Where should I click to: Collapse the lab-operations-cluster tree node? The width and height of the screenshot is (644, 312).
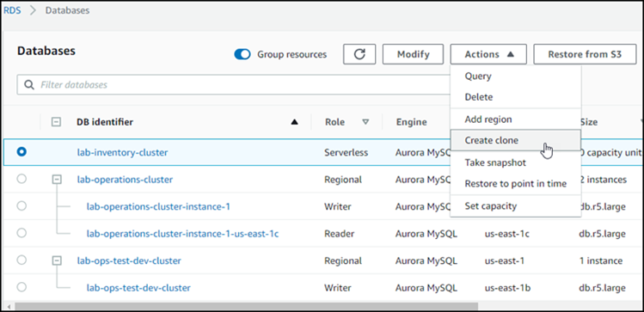coord(58,180)
